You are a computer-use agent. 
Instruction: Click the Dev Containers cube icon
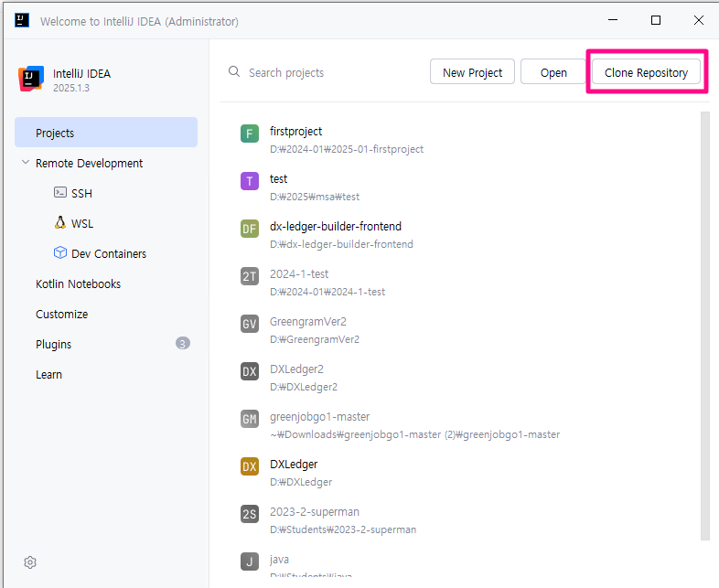pyautogui.click(x=60, y=252)
